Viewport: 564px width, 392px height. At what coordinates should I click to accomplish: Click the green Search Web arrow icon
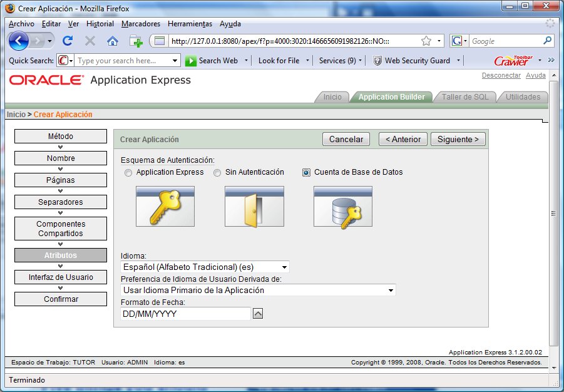[x=191, y=61]
